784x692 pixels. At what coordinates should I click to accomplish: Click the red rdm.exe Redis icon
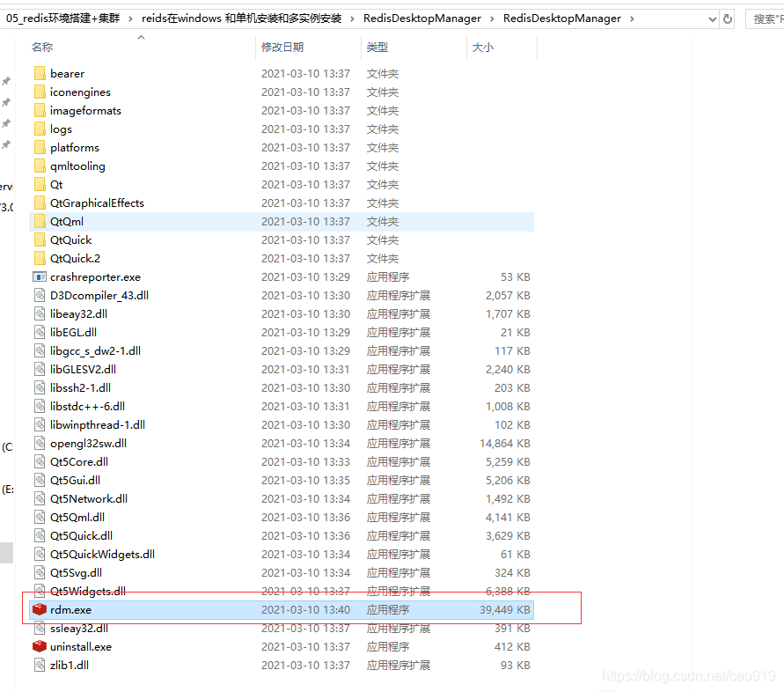[40, 609]
